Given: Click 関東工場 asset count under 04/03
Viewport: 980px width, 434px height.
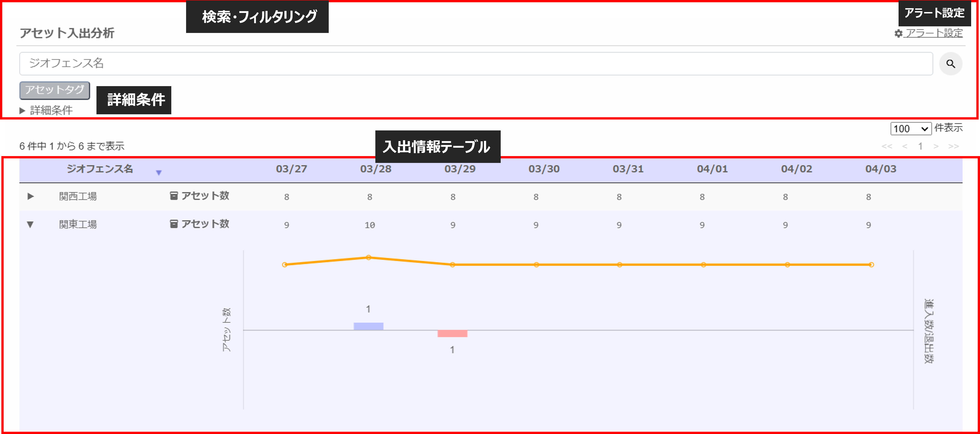Looking at the screenshot, I should (x=869, y=225).
